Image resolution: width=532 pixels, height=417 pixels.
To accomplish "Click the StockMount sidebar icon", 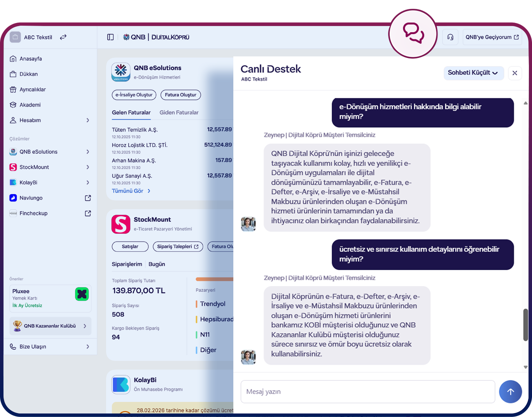I will (13, 167).
